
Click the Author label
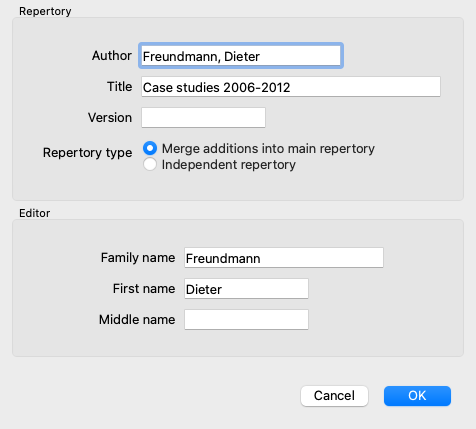coord(112,56)
